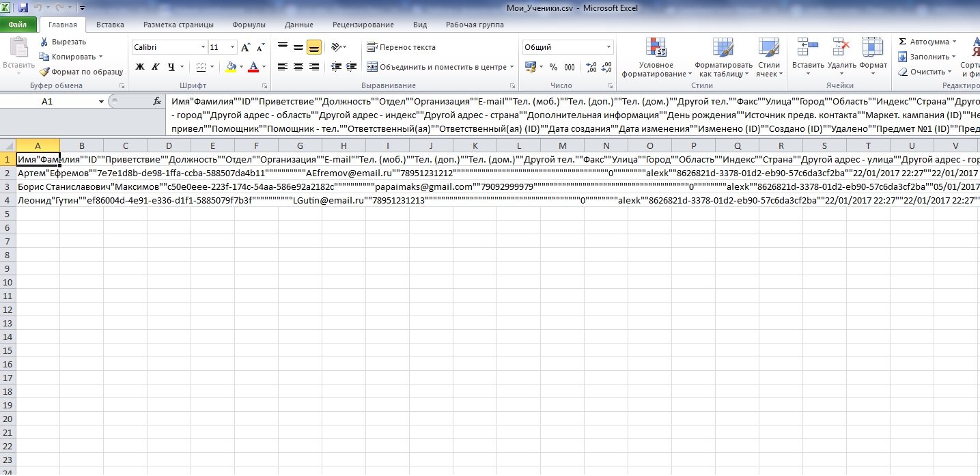This screenshot has height=476, width=980.
Task: Open the Файл menu tab
Action: pos(18,25)
